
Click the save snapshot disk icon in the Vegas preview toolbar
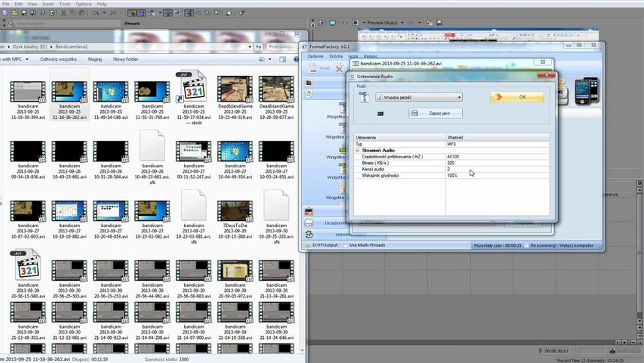coord(439,23)
